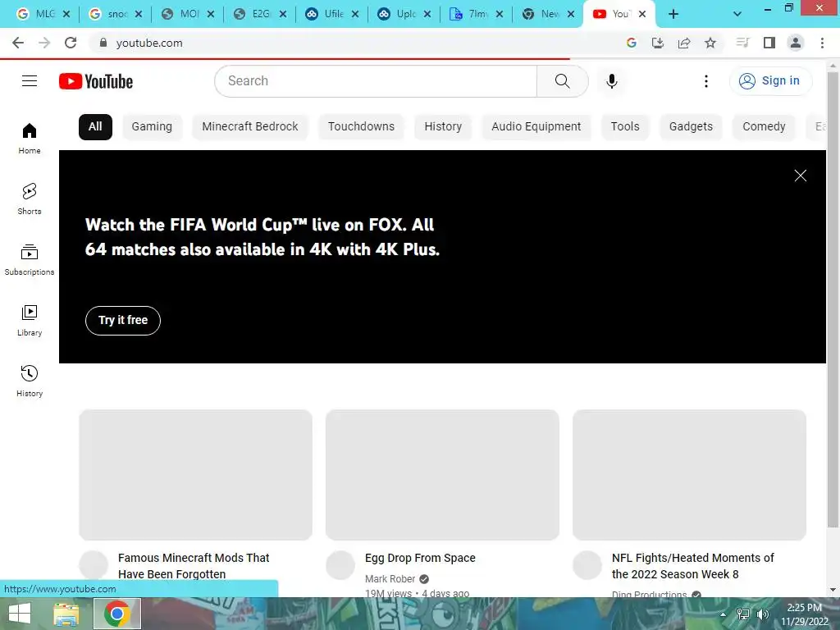Open Subscriptions in the sidebar

point(30,260)
